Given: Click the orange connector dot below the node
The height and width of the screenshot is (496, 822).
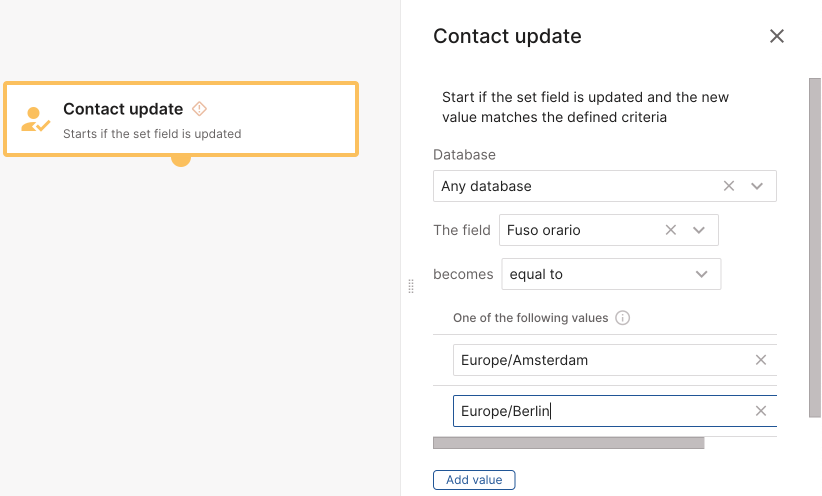Looking at the screenshot, I should (x=181, y=158).
